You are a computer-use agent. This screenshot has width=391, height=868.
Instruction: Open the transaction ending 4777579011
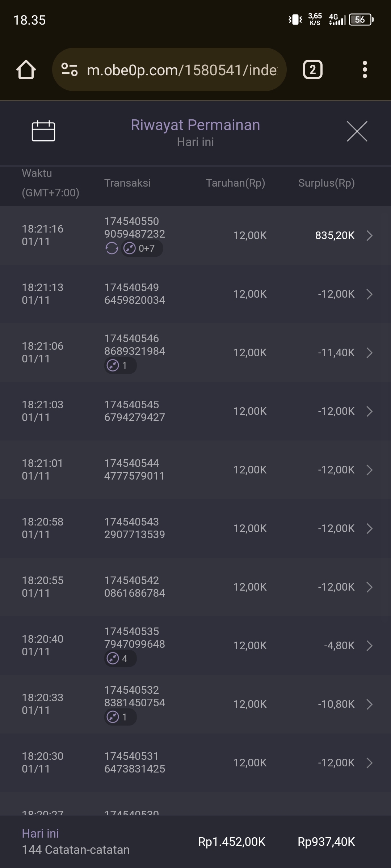pos(195,470)
